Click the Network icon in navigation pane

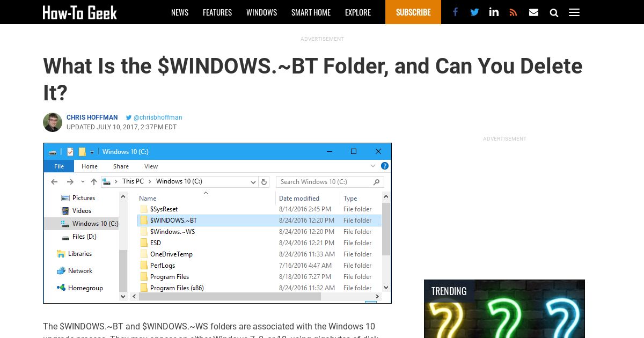point(61,271)
